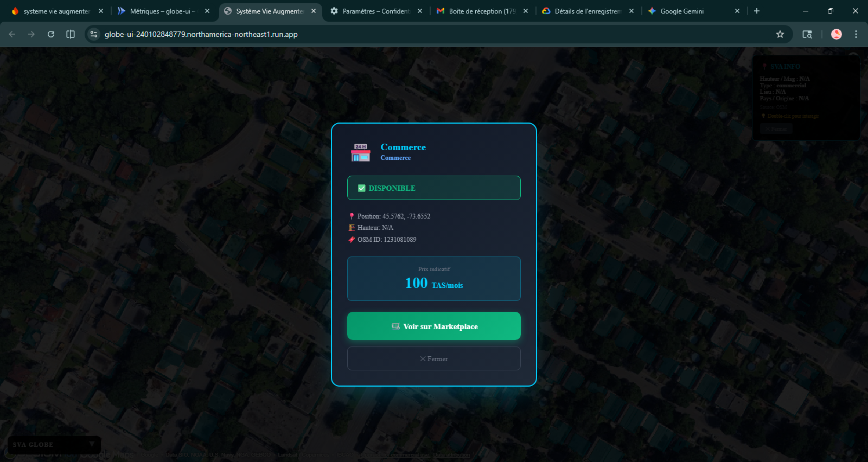This screenshot has width=868, height=462.
Task: Click the small Commerce subtitle
Action: (395, 158)
